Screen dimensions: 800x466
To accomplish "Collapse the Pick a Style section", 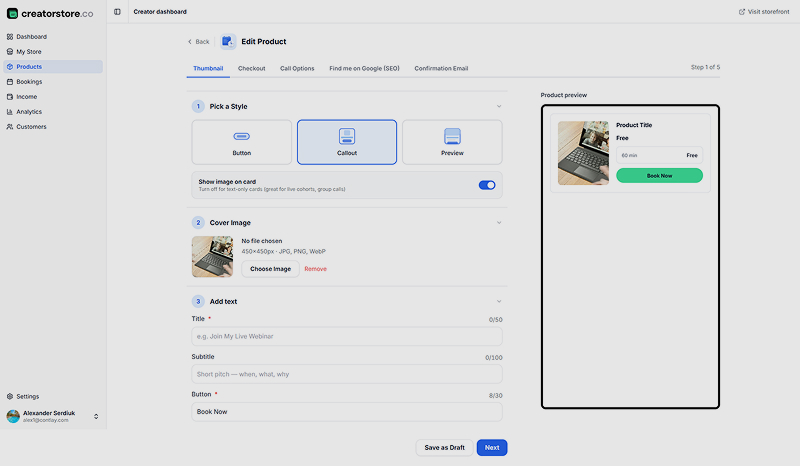I will point(499,107).
